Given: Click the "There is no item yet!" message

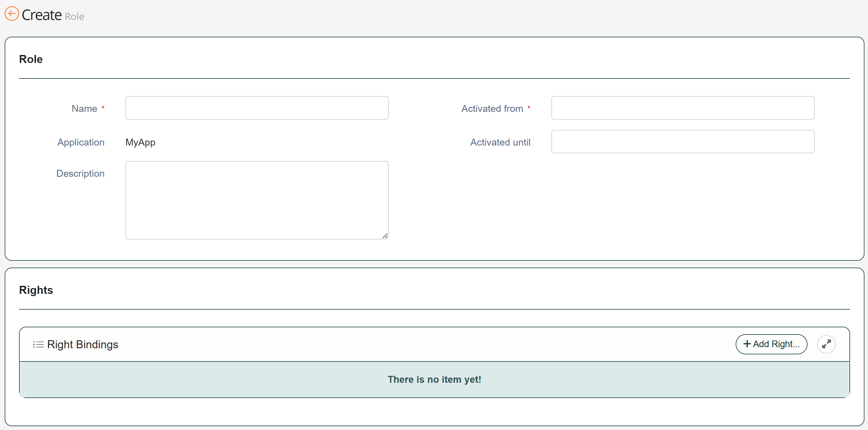Looking at the screenshot, I should pos(434,379).
